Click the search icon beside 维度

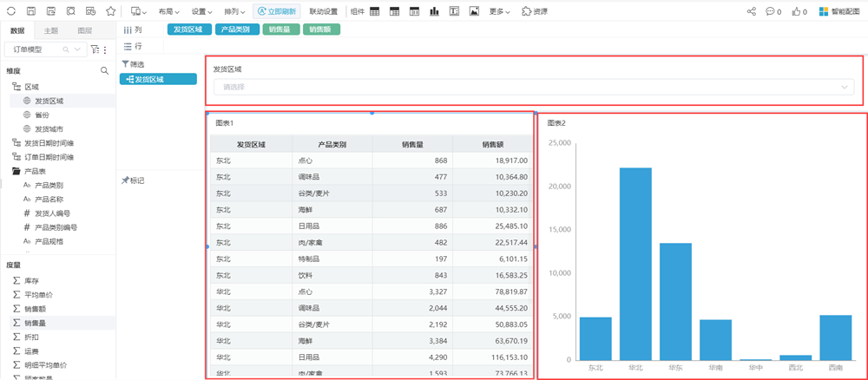(104, 71)
